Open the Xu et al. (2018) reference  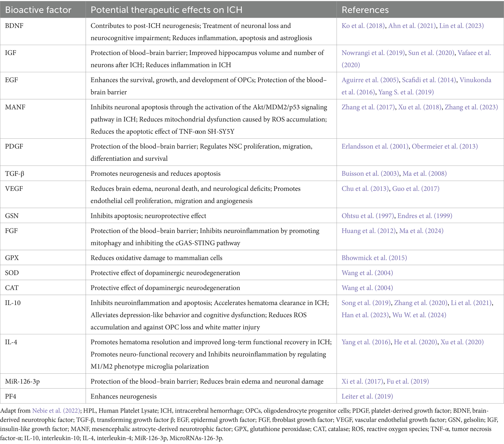[x=420, y=107]
